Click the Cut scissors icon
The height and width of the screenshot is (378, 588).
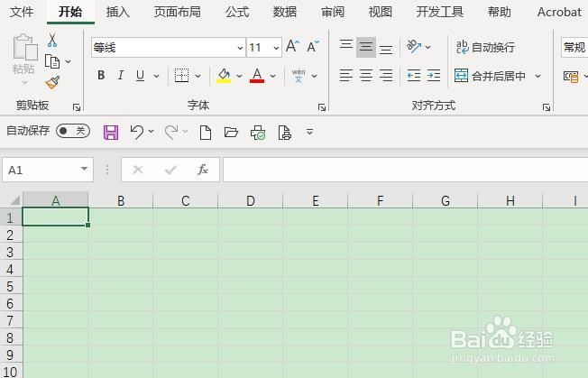(x=52, y=40)
